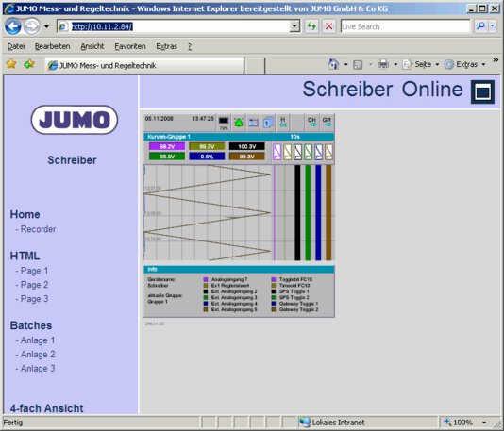Click the H history rewind icon

pyautogui.click(x=283, y=122)
